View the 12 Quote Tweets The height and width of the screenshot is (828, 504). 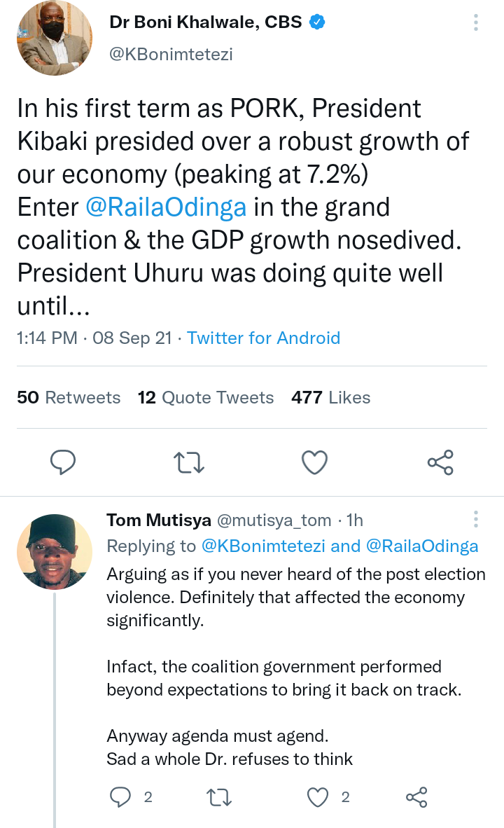coord(206,398)
